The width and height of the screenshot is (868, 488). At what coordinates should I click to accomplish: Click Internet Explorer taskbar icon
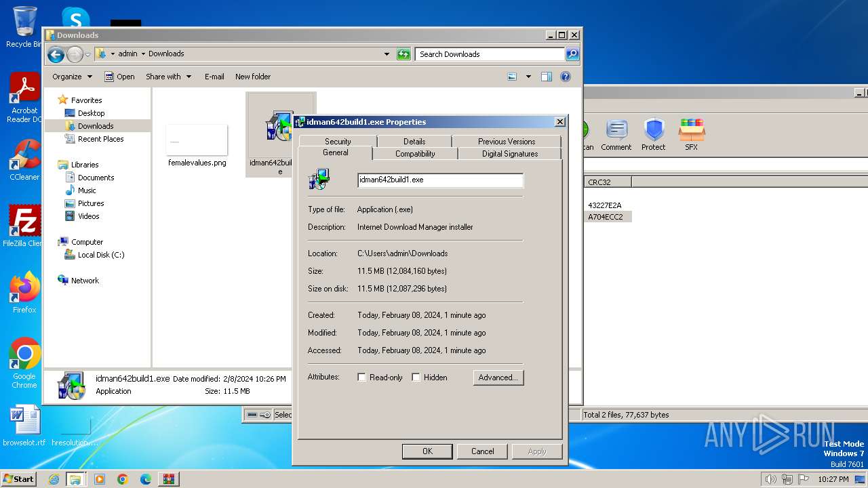[54, 479]
